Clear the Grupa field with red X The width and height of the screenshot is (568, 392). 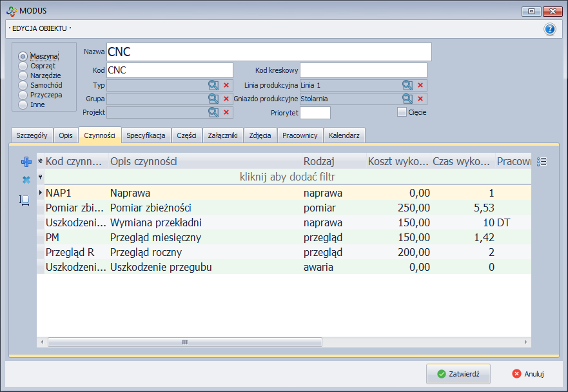click(226, 99)
